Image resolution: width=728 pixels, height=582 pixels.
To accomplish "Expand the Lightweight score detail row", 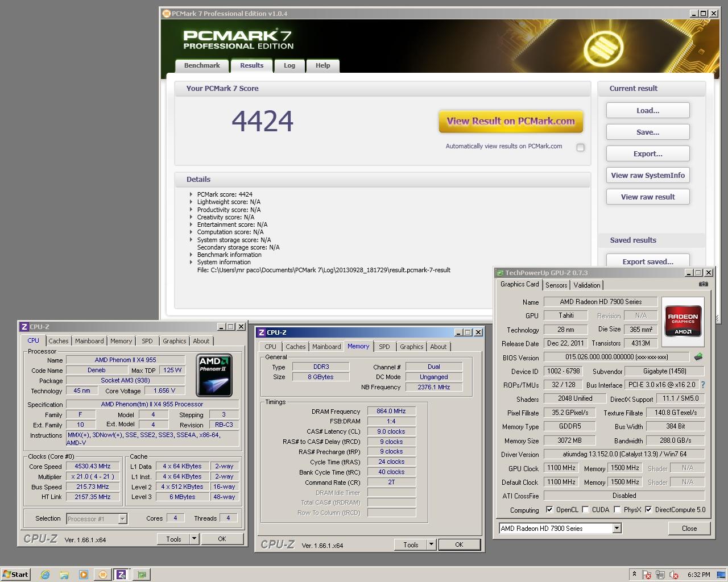I will (x=191, y=202).
